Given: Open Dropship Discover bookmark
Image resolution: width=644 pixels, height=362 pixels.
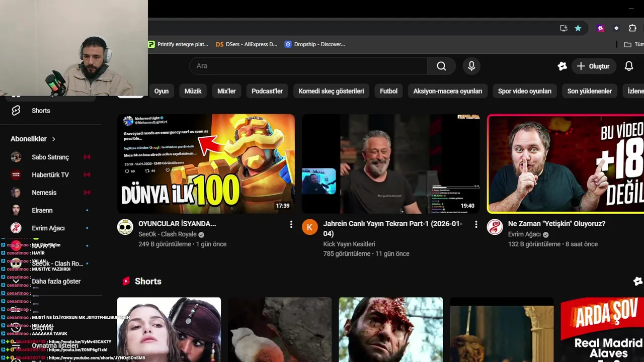Looking at the screenshot, I should pyautogui.click(x=314, y=44).
